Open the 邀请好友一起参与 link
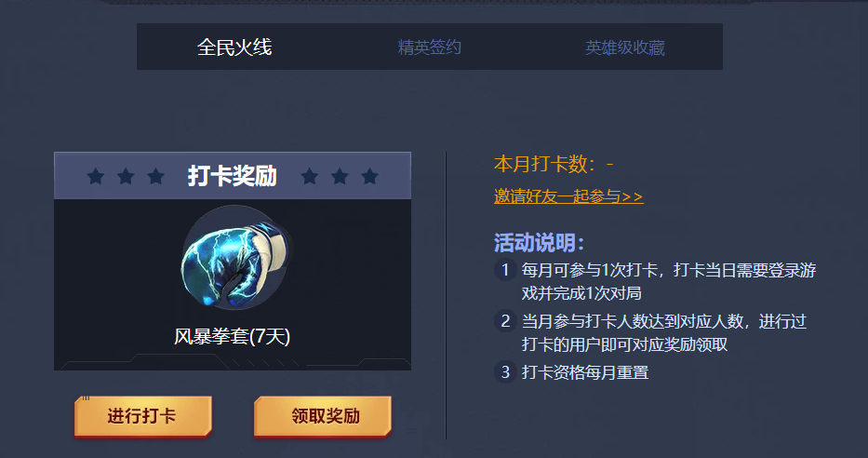This screenshot has width=868, height=458. (568, 196)
